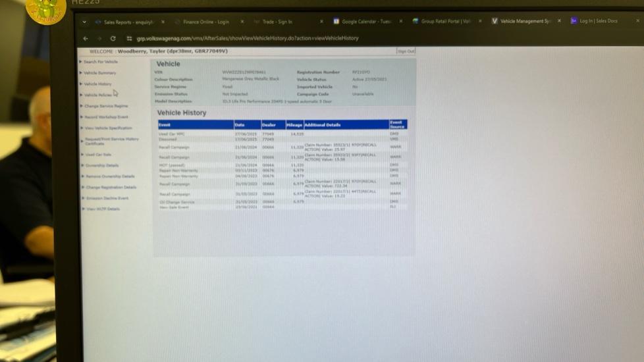Click the Event column header

pyautogui.click(x=196, y=125)
